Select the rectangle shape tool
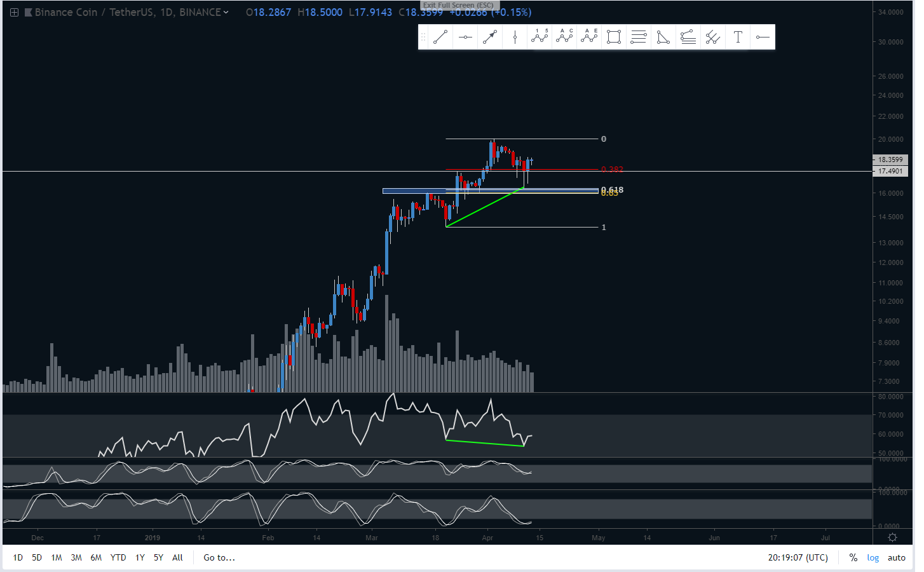924x572 pixels. pyautogui.click(x=613, y=37)
